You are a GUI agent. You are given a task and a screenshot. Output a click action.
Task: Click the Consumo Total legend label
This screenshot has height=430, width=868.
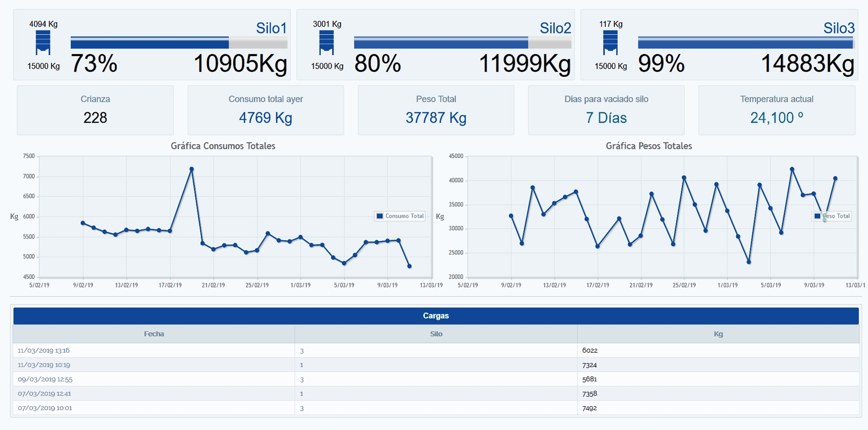(x=404, y=216)
